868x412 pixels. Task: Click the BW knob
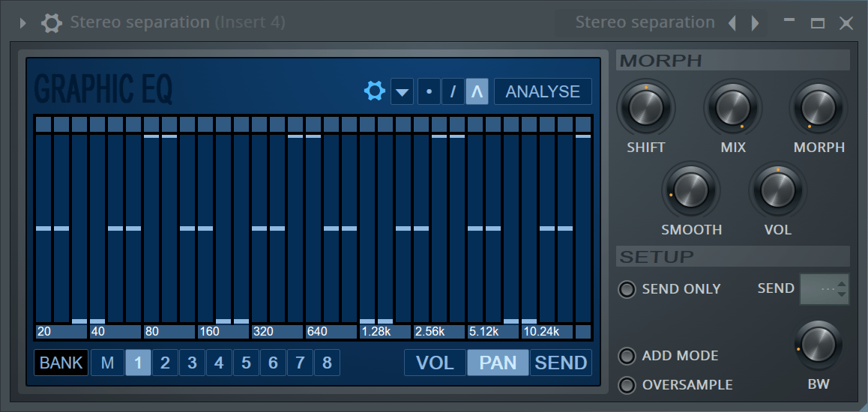(819, 346)
